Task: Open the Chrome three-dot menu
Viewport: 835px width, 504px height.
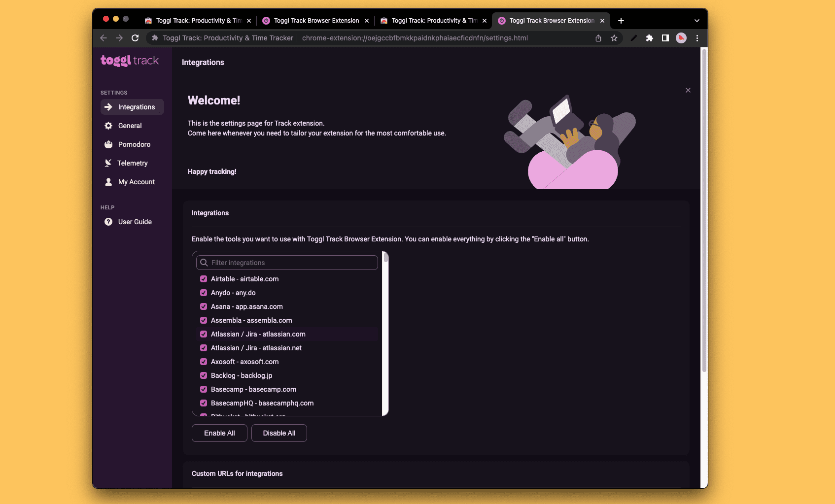Action: (697, 38)
